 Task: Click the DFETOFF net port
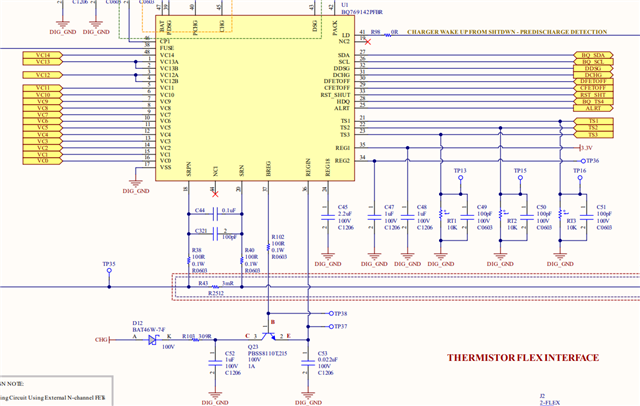coord(593,81)
